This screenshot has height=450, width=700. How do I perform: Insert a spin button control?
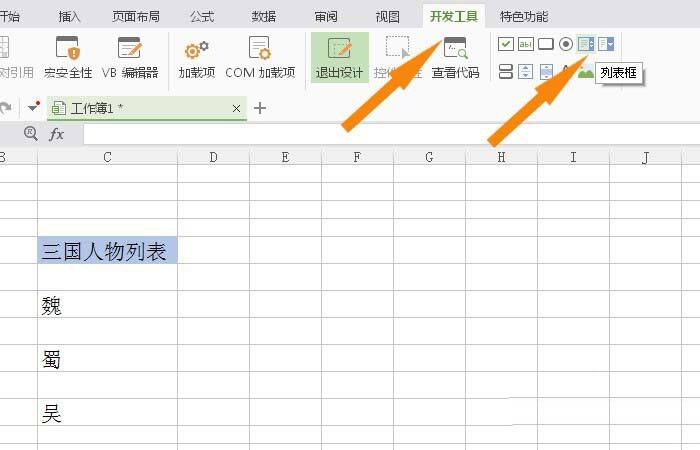click(525, 71)
